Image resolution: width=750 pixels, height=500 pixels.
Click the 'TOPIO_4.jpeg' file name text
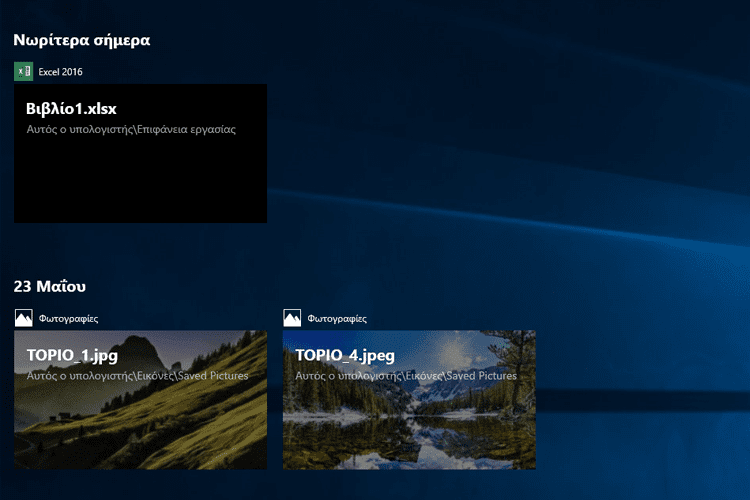pos(345,356)
